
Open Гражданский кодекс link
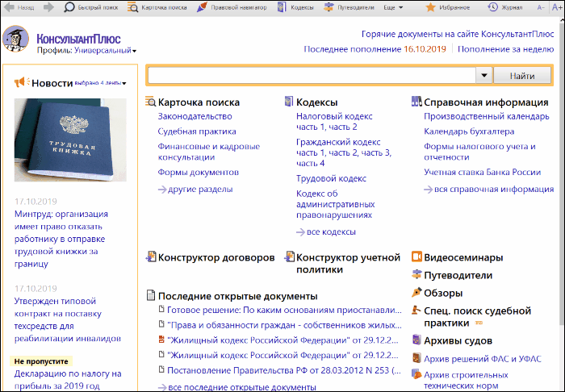pyautogui.click(x=338, y=142)
